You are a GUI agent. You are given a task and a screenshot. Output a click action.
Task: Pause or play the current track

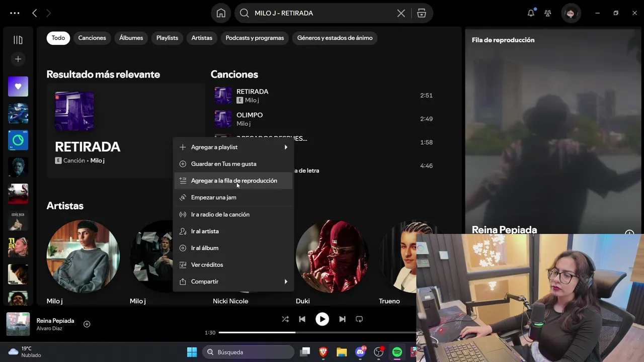pyautogui.click(x=322, y=319)
